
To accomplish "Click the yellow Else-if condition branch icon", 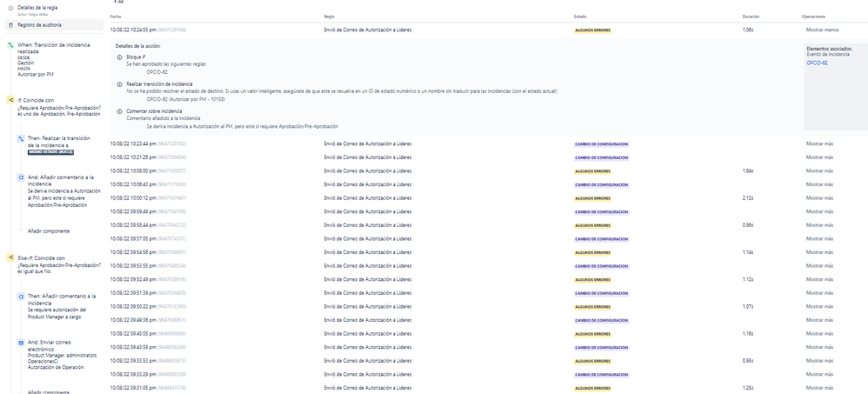I will (10, 257).
